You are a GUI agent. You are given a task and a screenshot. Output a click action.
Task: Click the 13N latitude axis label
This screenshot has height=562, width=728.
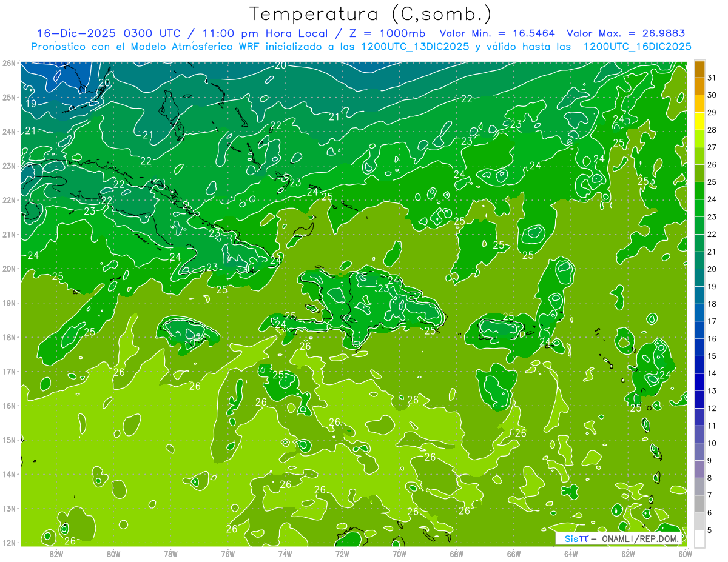9,508
